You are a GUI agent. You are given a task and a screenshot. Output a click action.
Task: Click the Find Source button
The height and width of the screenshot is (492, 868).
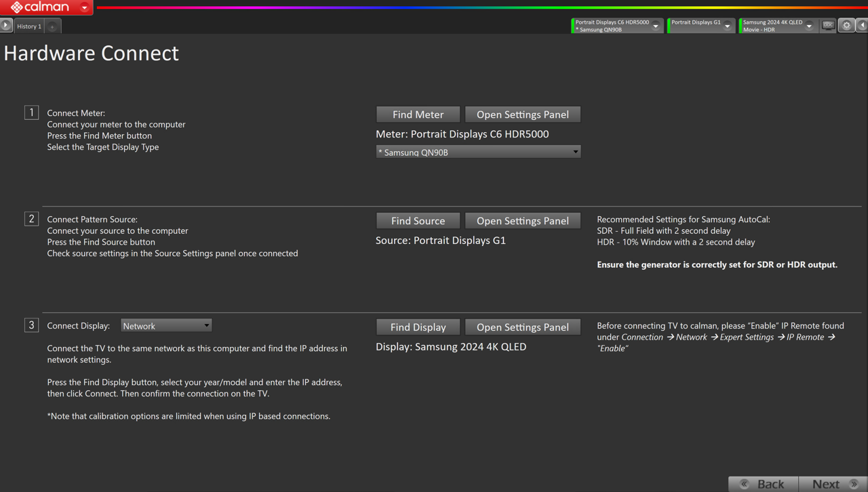(x=418, y=221)
